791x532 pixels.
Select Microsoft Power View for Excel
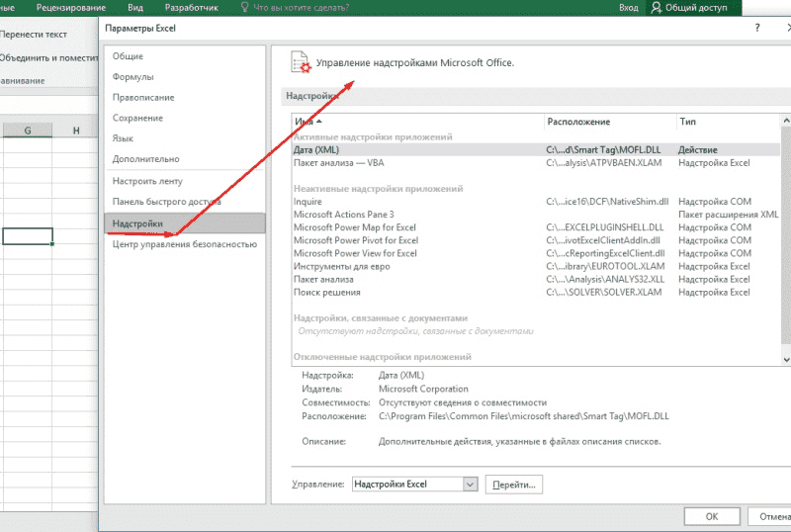coord(536,253)
